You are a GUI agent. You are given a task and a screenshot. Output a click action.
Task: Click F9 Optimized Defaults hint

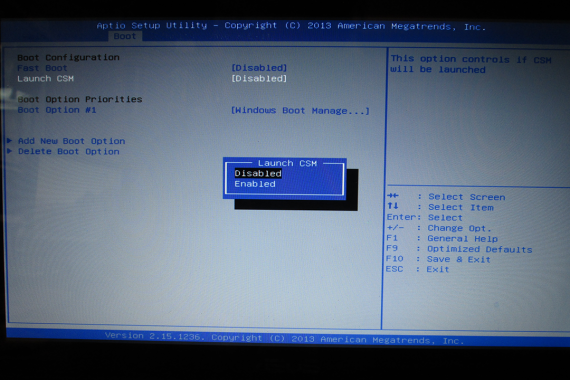coord(459,249)
